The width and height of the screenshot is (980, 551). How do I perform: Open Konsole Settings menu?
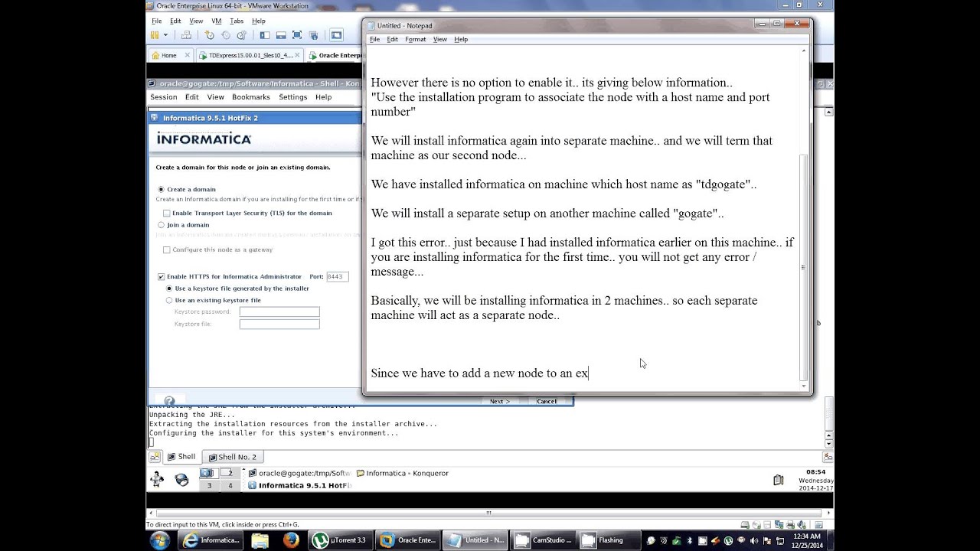292,97
